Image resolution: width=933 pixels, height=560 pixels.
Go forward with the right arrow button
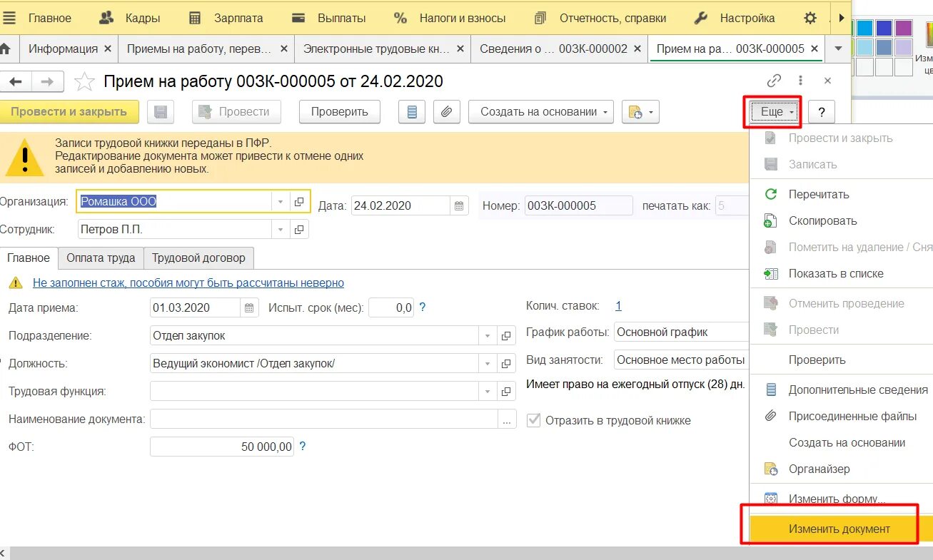pyautogui.click(x=47, y=81)
